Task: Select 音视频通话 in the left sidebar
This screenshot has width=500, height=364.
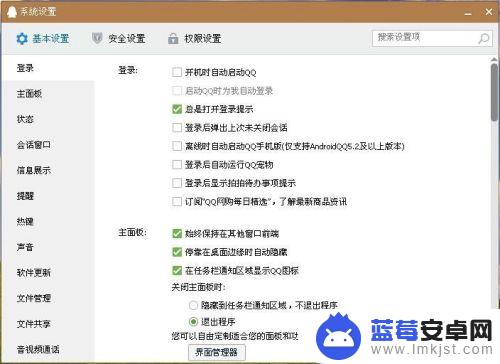Action: tap(48, 349)
